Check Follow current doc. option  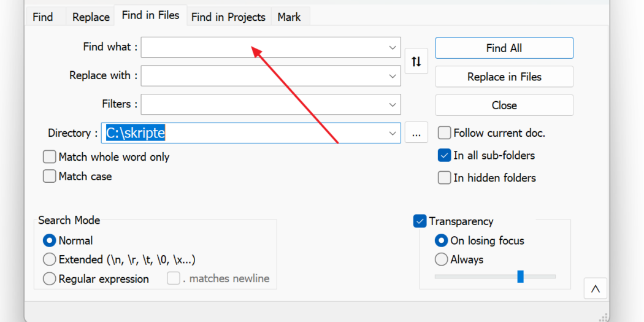[445, 133]
